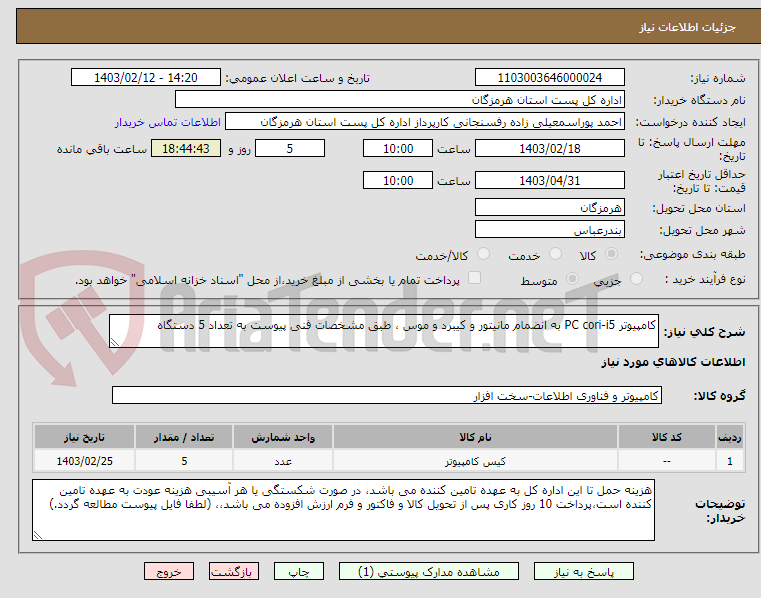761x598 pixels.
Task: Click the response deadline hour field 10:00
Action: click(x=397, y=149)
